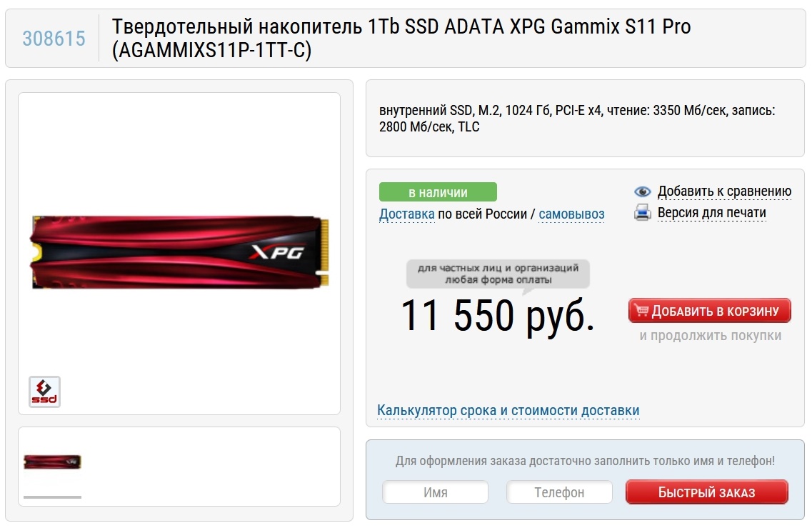Click the green в наличии badge
812x528 pixels.
click(438, 191)
